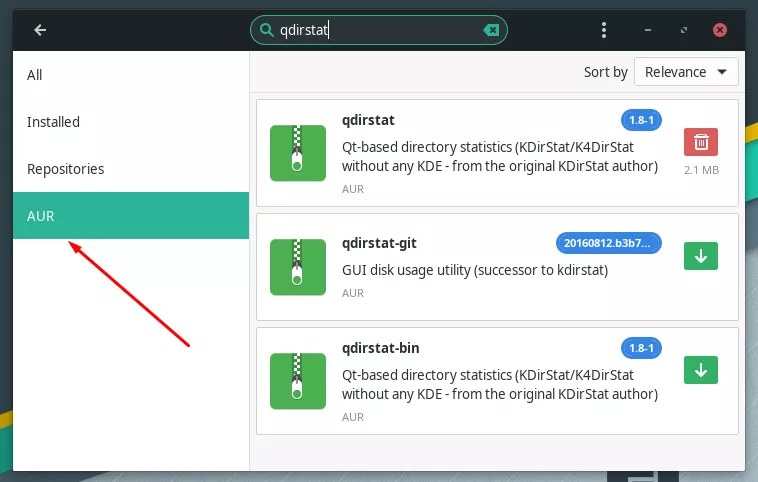This screenshot has width=758, height=482.
Task: Click the GUI disk usage utility description
Action: point(475,270)
